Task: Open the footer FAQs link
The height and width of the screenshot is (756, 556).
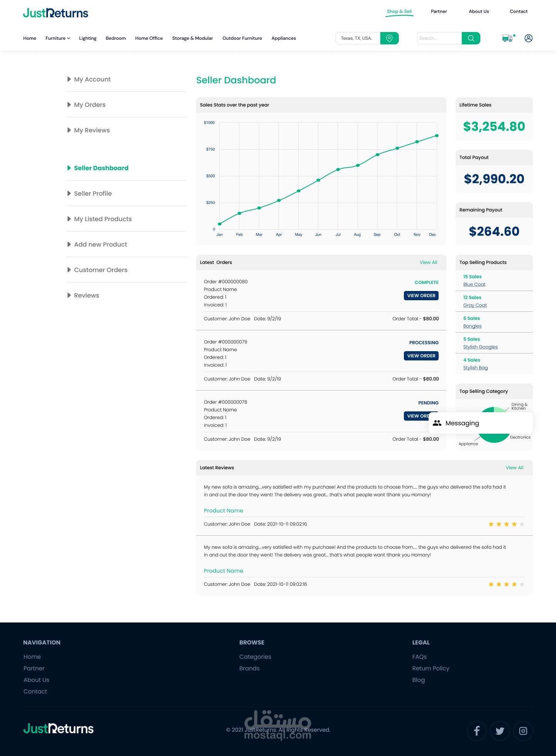Action: coord(419,657)
